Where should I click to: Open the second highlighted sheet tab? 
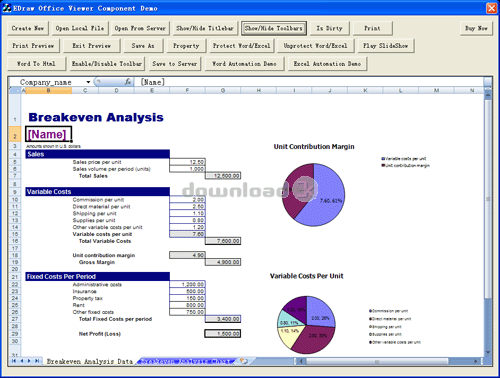pyautogui.click(x=187, y=361)
